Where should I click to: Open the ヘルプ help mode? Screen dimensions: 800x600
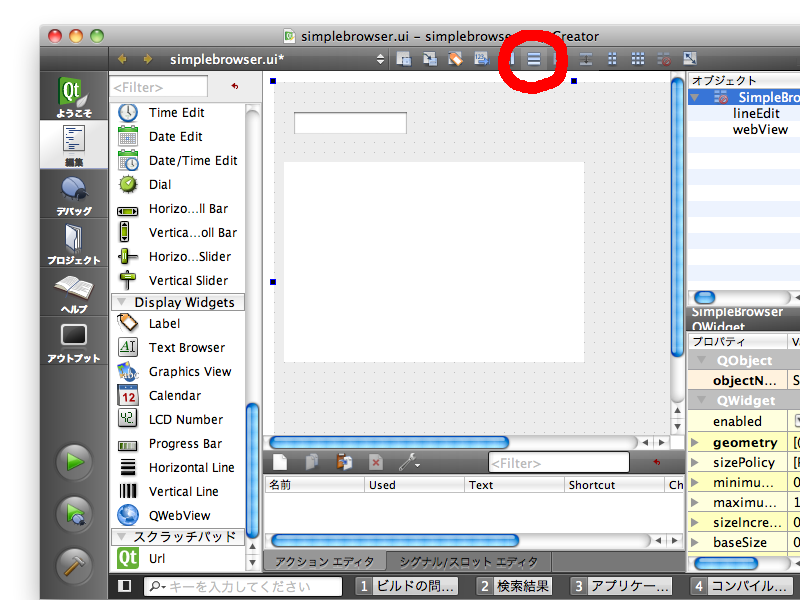[x=74, y=293]
